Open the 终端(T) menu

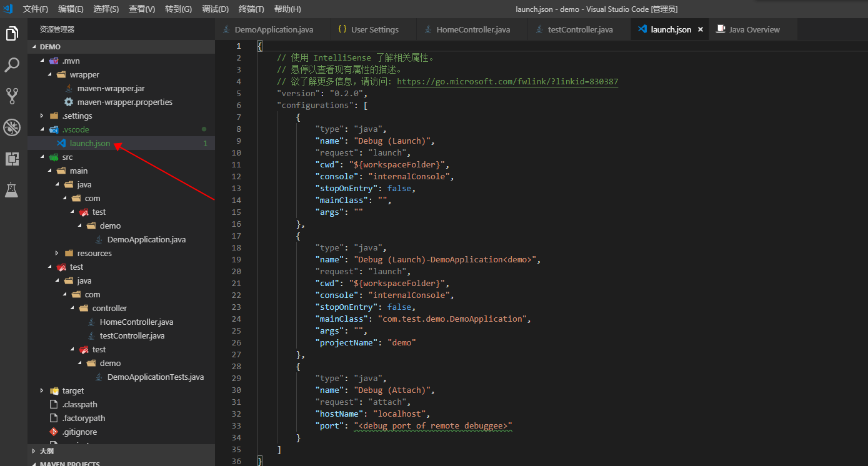[x=251, y=9]
